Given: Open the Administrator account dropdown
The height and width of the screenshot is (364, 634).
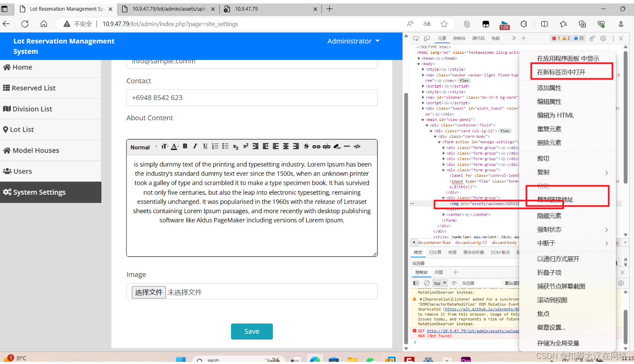Looking at the screenshot, I should [x=353, y=41].
